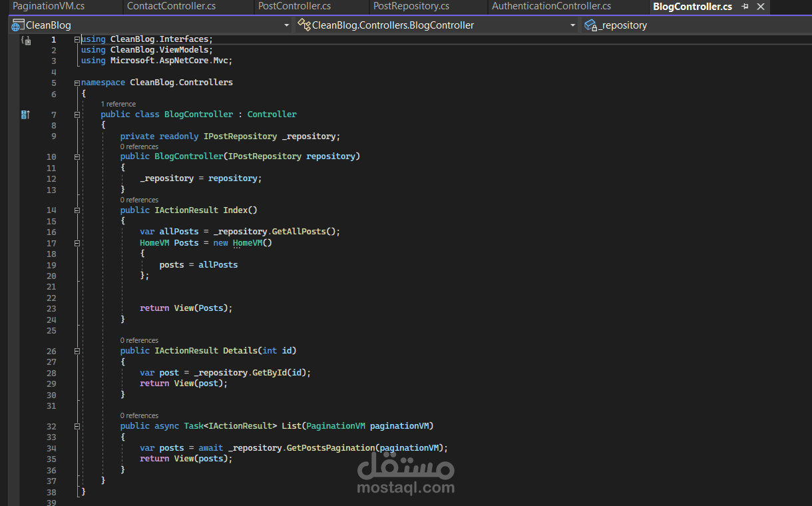This screenshot has width=812, height=506.
Task: Click the BlogController class icon in navigation bar
Action: pyautogui.click(x=304, y=25)
